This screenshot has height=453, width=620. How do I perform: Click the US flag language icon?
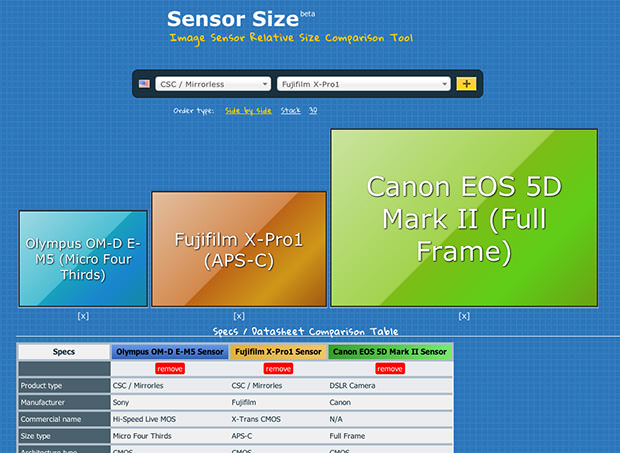[144, 84]
